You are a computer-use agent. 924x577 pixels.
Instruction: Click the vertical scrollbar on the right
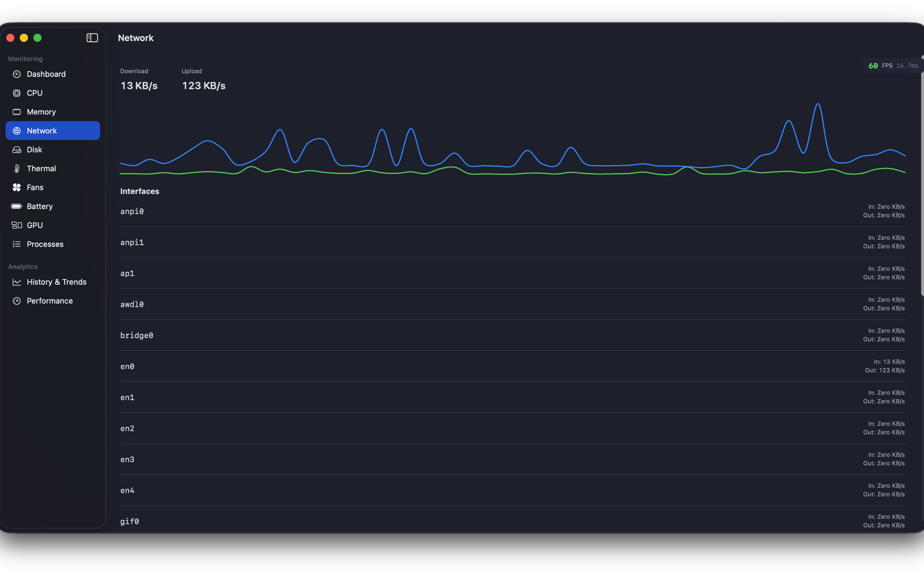tap(922, 176)
